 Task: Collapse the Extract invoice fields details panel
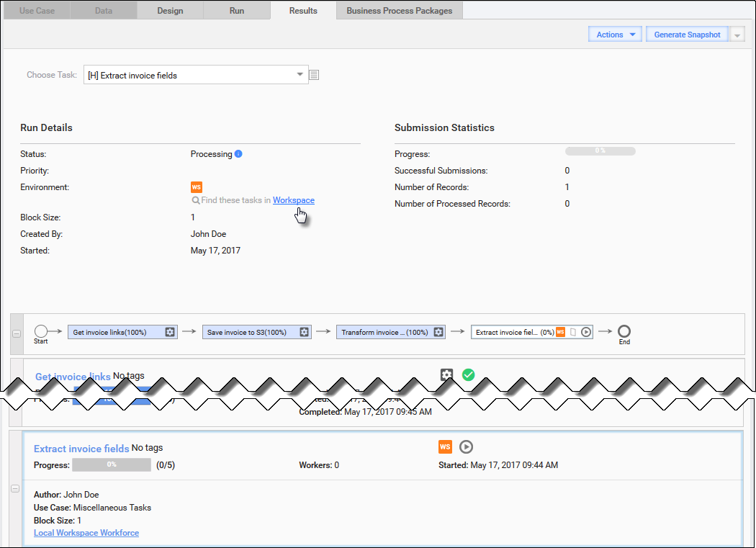pos(15,489)
